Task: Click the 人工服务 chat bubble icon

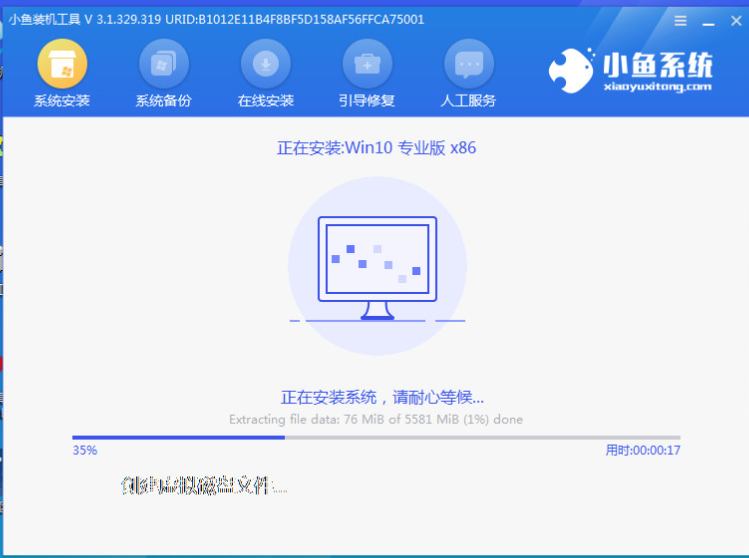Action: 469,65
